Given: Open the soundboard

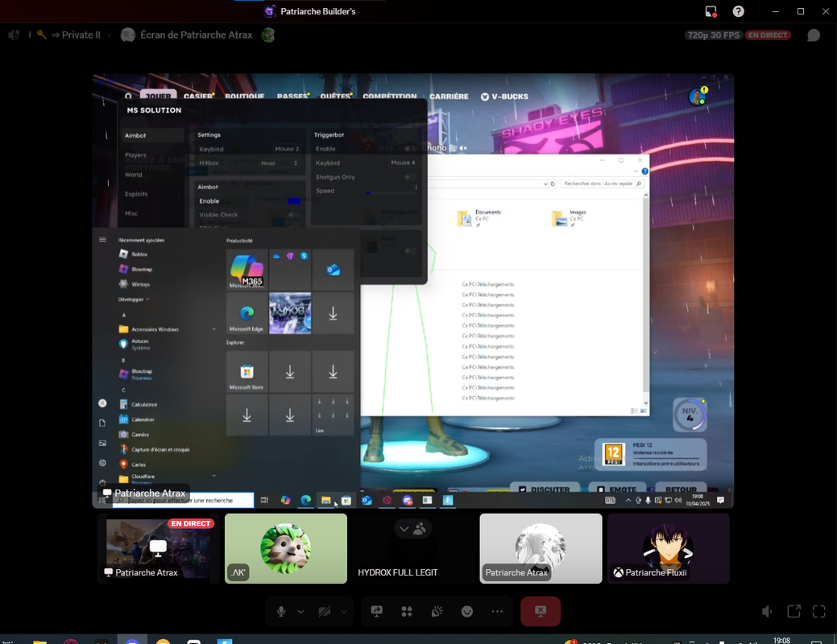Looking at the screenshot, I should tap(437, 612).
